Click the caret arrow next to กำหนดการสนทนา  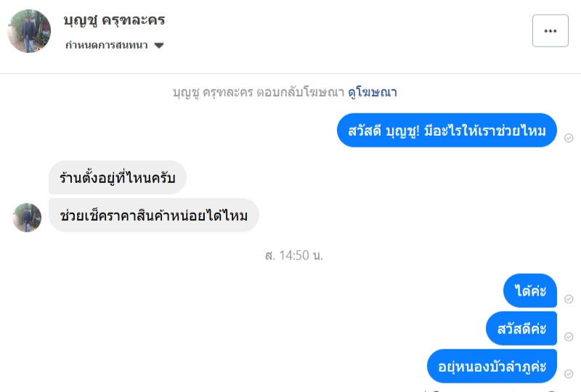point(159,45)
